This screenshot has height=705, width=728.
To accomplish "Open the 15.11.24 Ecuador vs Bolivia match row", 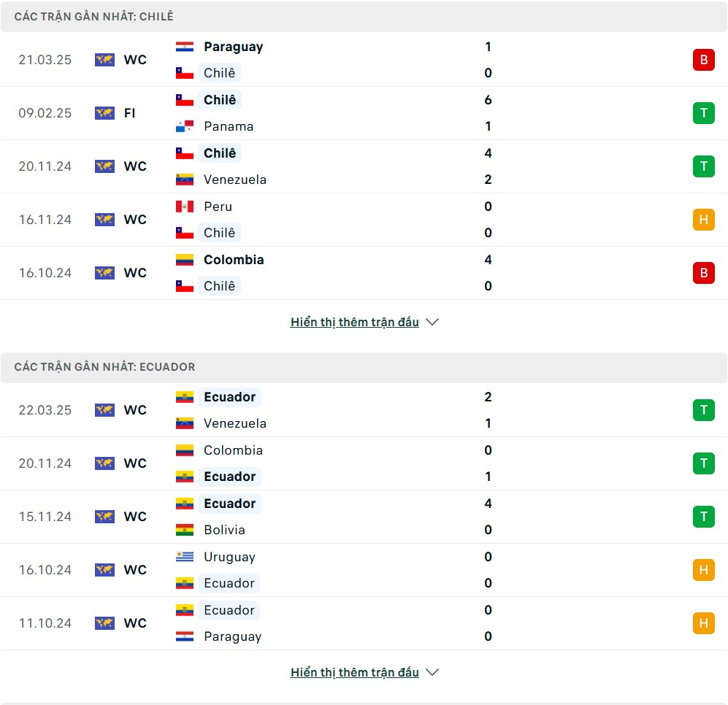I will tap(364, 517).
